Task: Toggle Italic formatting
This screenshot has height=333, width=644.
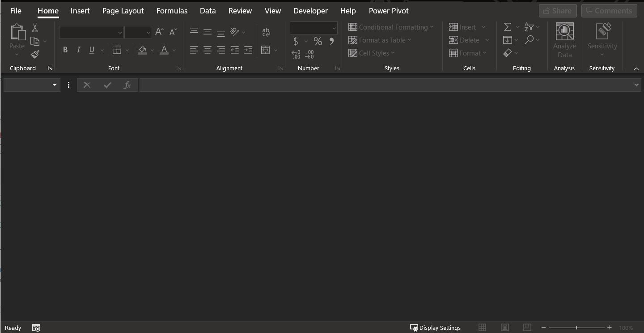Action: [x=79, y=50]
